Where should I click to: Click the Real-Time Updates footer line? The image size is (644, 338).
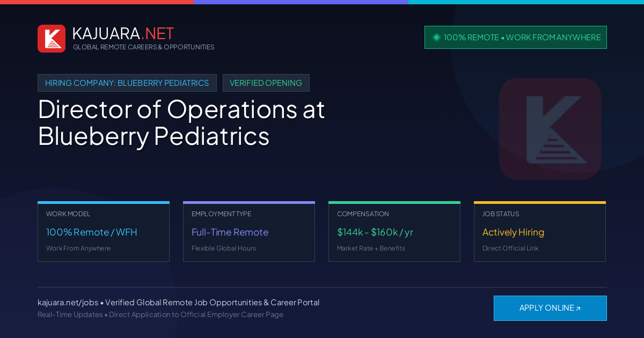(x=160, y=314)
